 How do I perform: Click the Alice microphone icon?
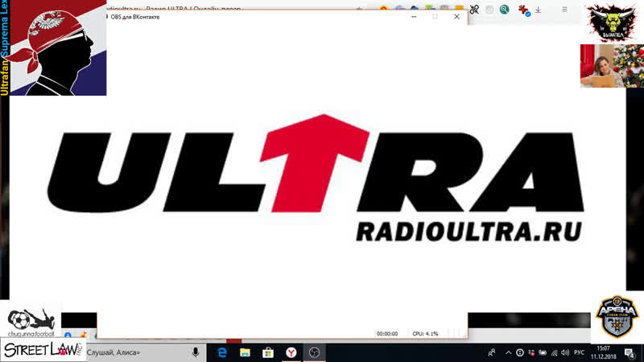click(x=196, y=352)
